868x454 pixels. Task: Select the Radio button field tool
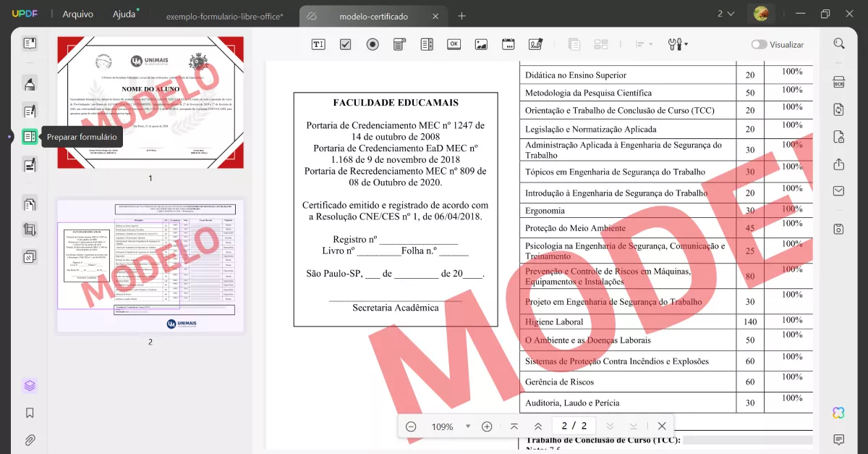(372, 43)
